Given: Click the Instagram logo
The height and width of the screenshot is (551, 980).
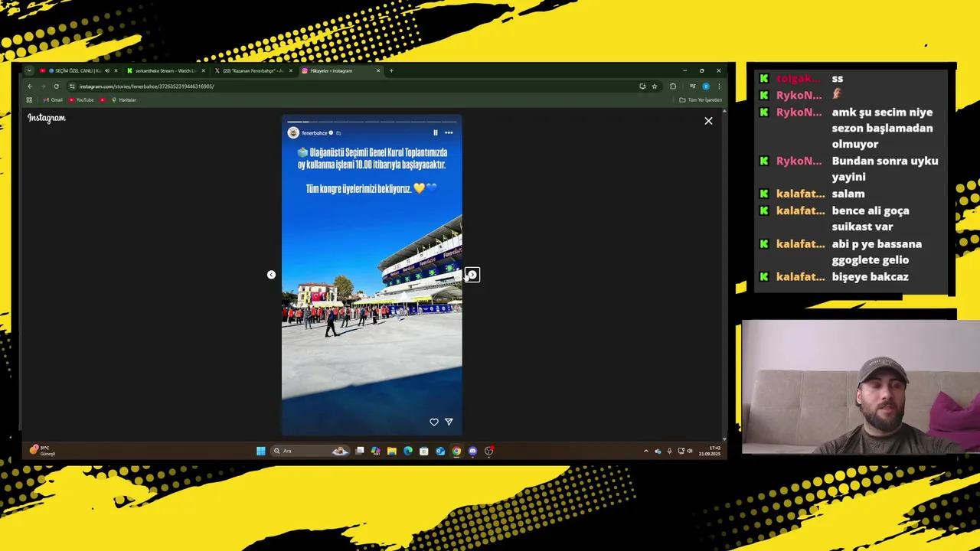Looking at the screenshot, I should [x=47, y=118].
